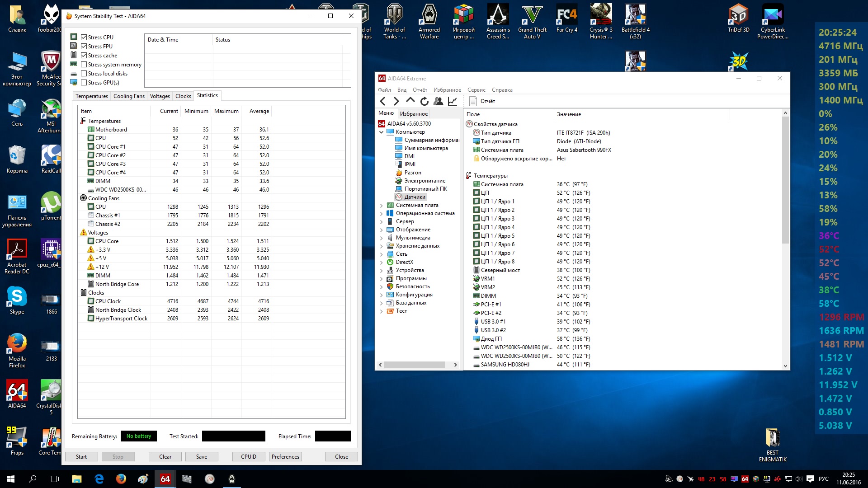Open the graph chart toolbar icon
Screen dimensions: 868x488
[452, 101]
